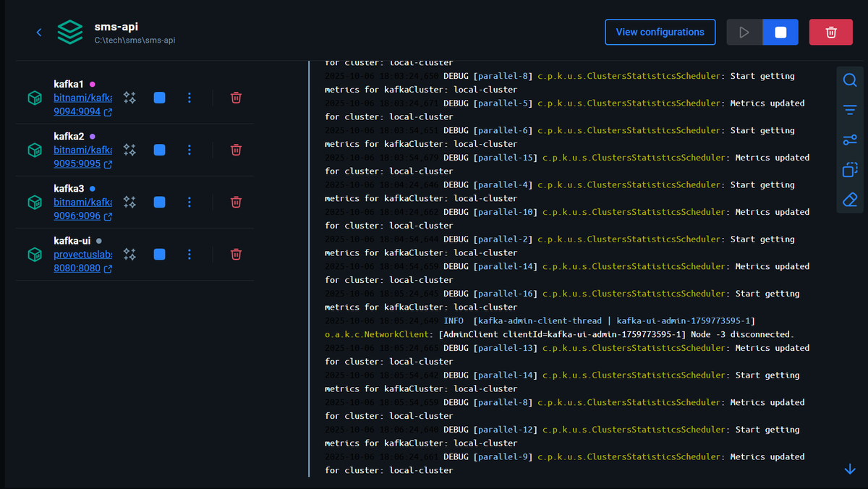
Task: Click the DEBUG [parallel-12] log entry
Action: (562, 436)
